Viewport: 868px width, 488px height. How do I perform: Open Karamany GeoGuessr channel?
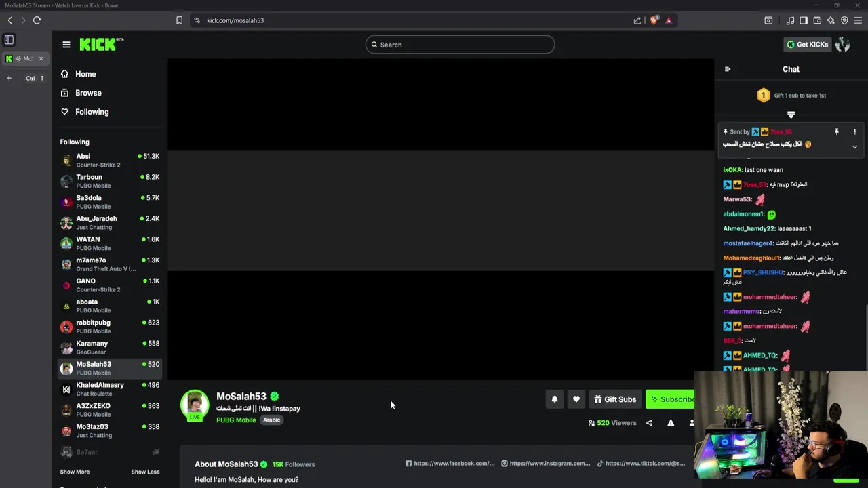coord(110,347)
